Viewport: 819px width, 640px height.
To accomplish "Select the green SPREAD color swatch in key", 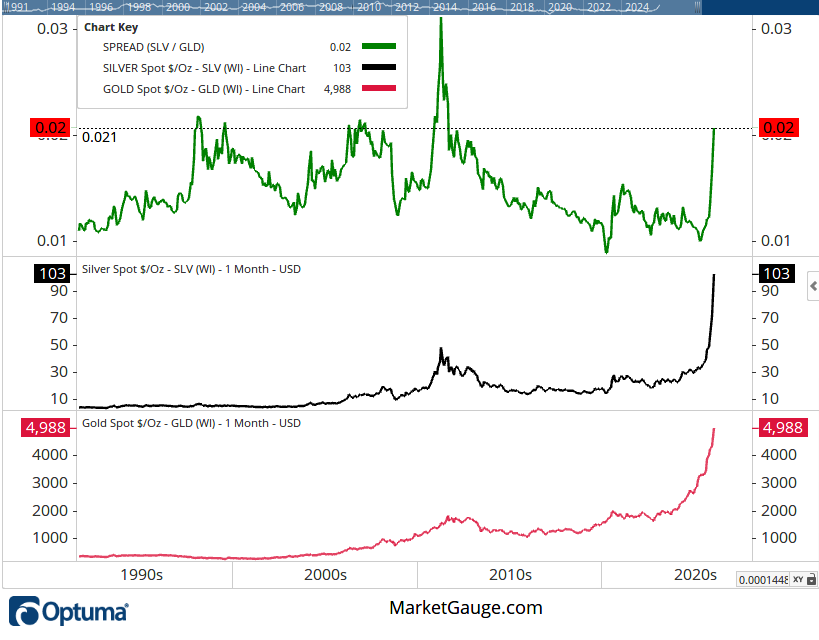I will tap(379, 46).
